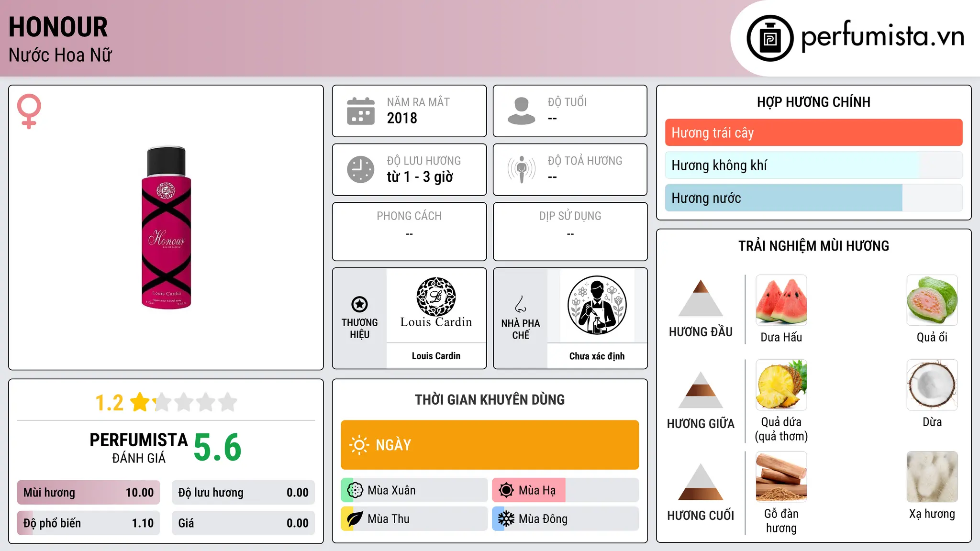Click the Độ tuổi label

(567, 102)
